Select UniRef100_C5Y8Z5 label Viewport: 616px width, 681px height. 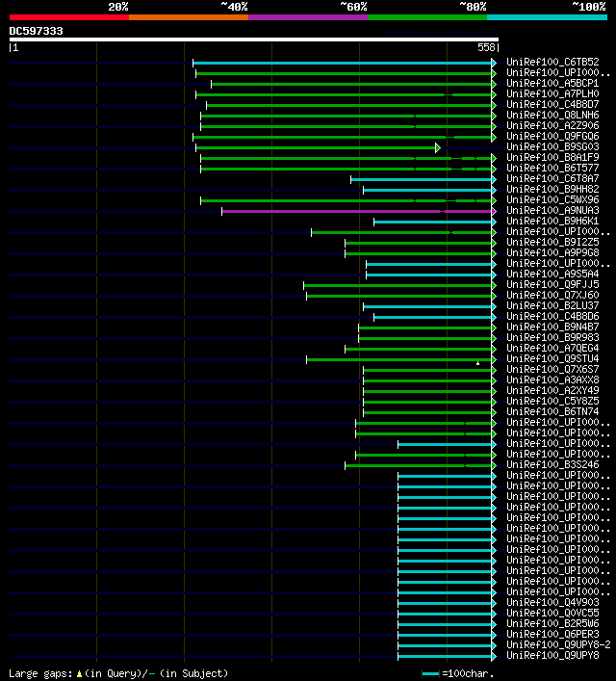click(x=552, y=402)
